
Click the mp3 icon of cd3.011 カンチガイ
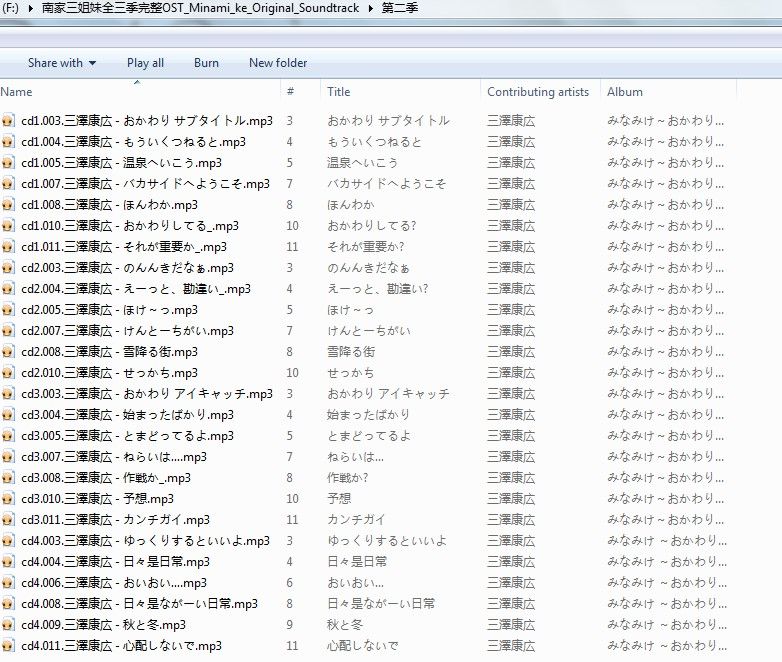pyautogui.click(x=9, y=520)
